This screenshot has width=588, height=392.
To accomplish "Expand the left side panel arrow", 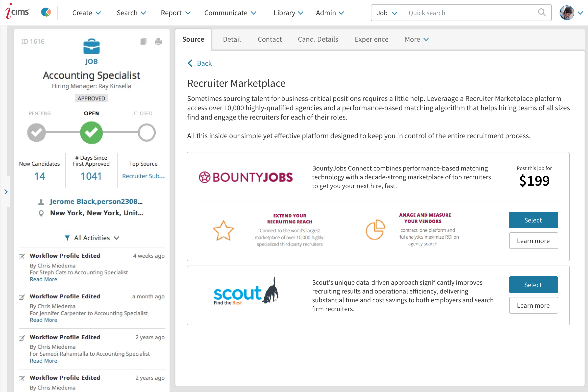I will pyautogui.click(x=6, y=192).
